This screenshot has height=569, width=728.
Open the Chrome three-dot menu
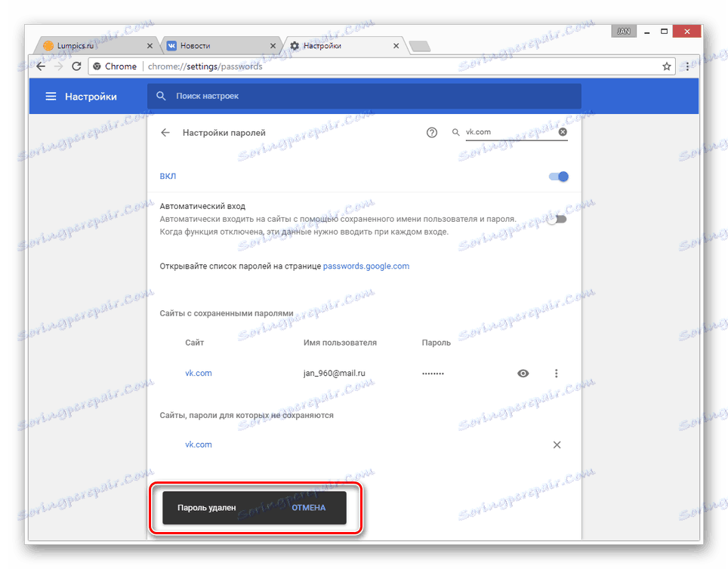[688, 66]
